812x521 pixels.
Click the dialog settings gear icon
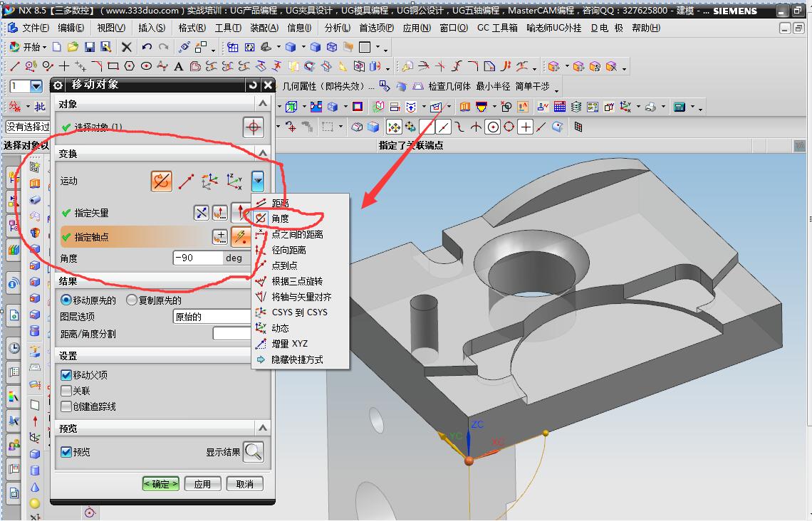click(58, 85)
